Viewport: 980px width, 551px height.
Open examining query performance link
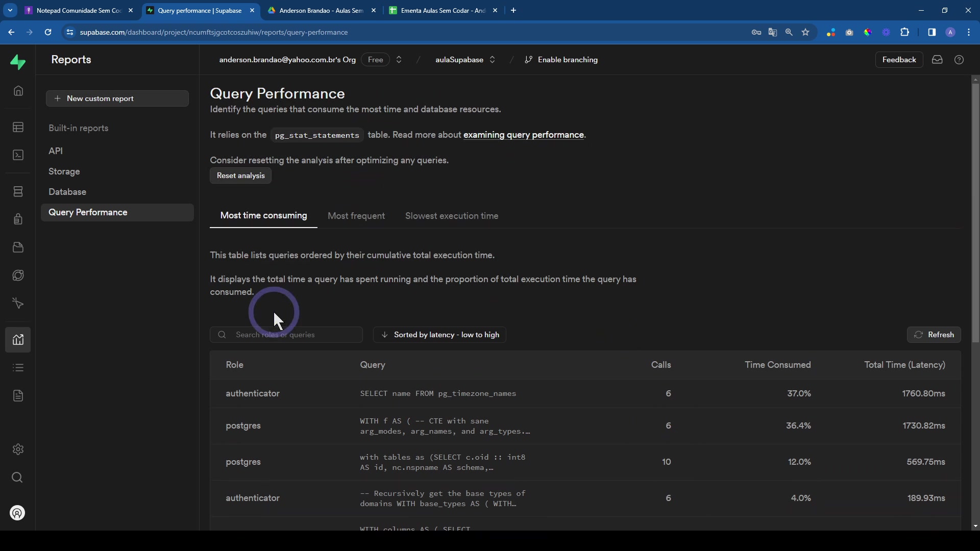(x=523, y=135)
